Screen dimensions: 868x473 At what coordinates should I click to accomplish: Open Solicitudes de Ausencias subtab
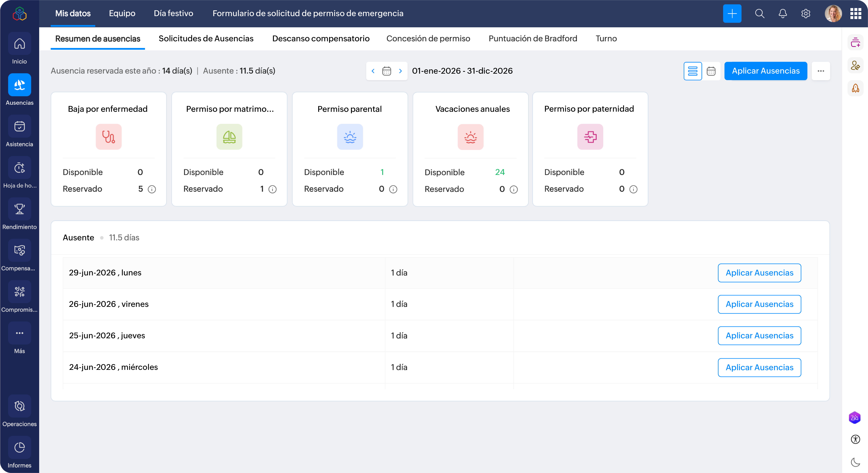point(206,39)
